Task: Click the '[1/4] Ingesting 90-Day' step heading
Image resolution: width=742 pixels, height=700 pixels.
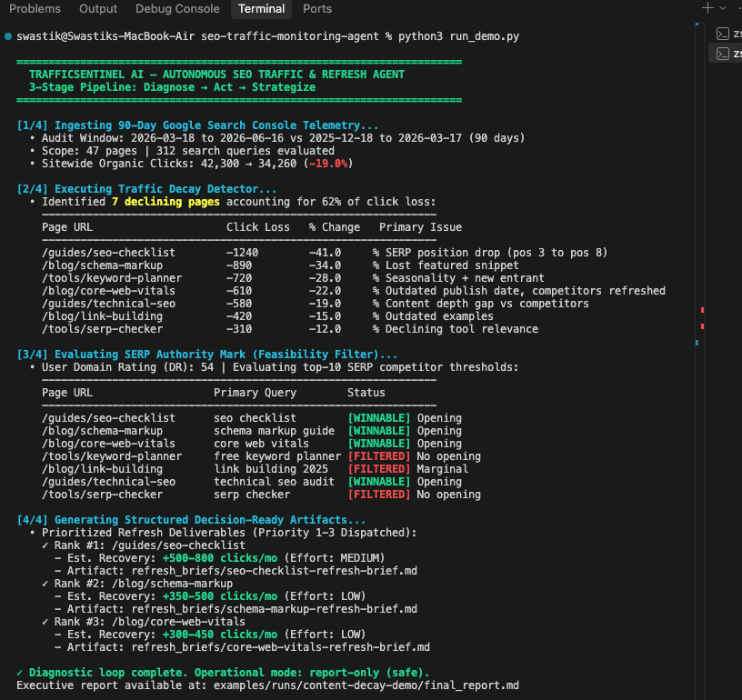Action: tap(197, 125)
